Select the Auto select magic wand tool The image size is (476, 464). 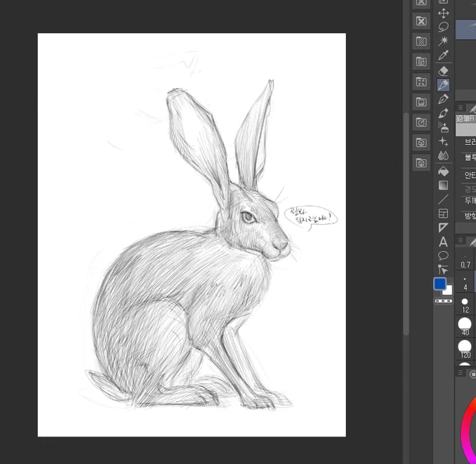point(443,41)
